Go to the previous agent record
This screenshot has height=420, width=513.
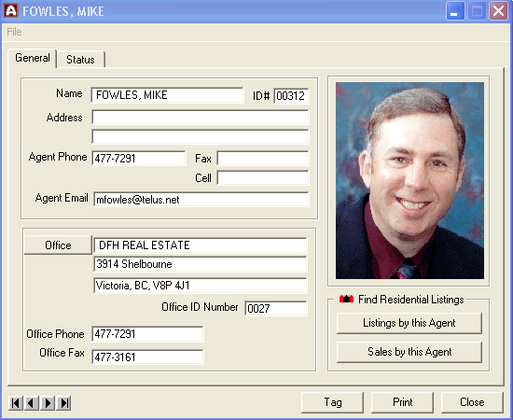point(32,403)
